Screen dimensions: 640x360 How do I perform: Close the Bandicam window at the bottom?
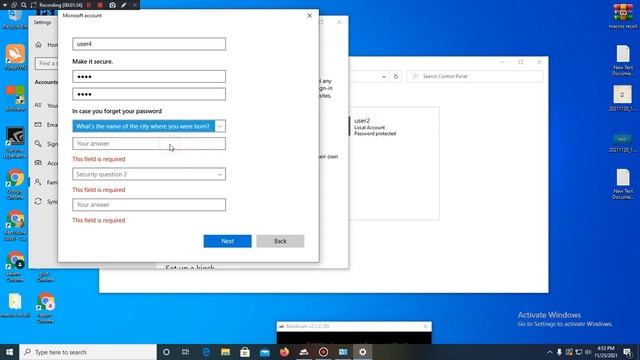click(426, 326)
